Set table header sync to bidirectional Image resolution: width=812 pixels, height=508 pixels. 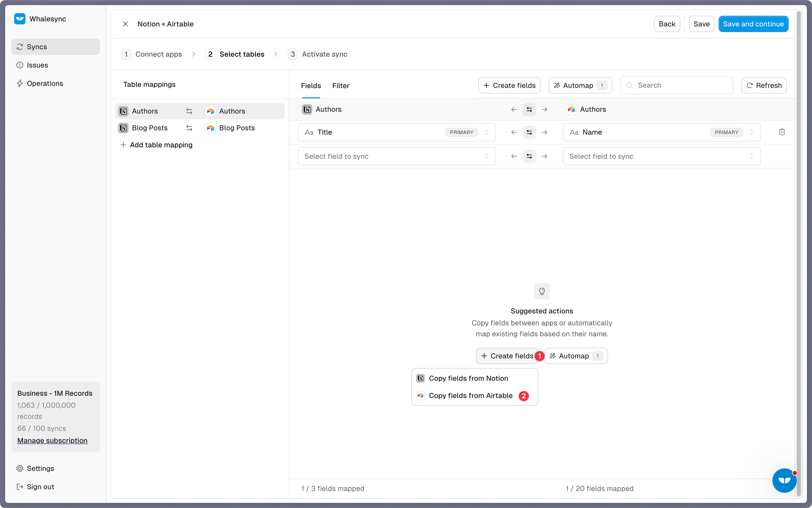coord(529,109)
